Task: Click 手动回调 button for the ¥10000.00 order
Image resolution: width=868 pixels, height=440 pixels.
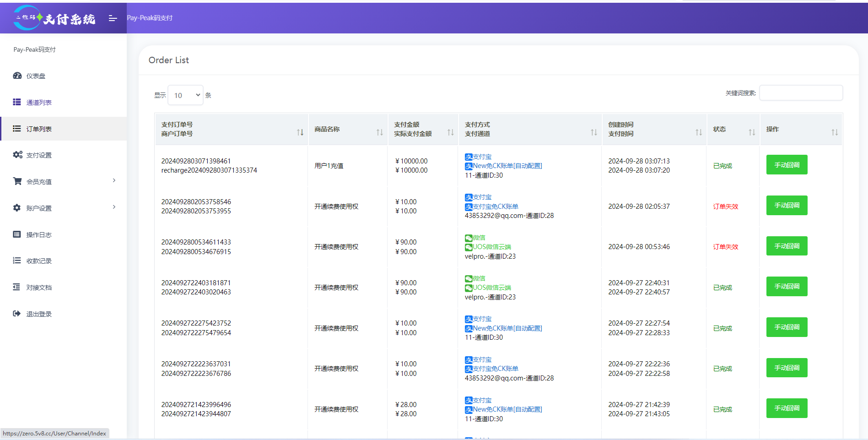Action: pyautogui.click(x=787, y=165)
